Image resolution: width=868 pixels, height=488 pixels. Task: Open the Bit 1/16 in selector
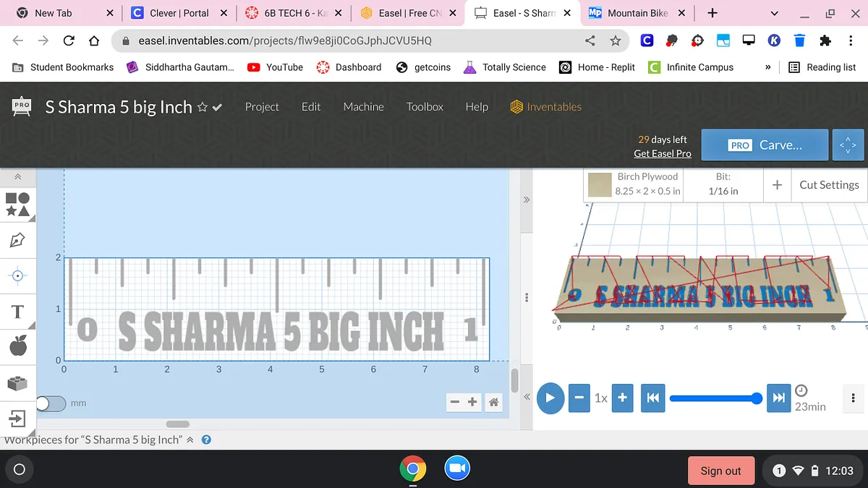pyautogui.click(x=723, y=184)
